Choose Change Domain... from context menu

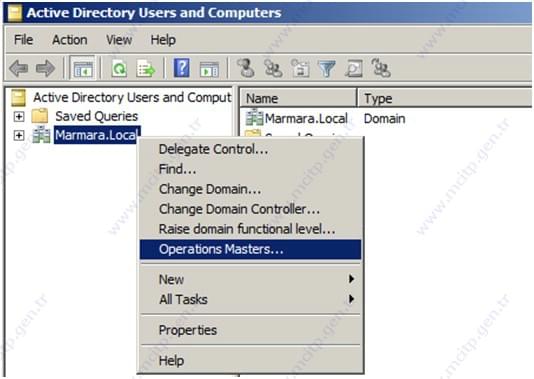coord(251,189)
